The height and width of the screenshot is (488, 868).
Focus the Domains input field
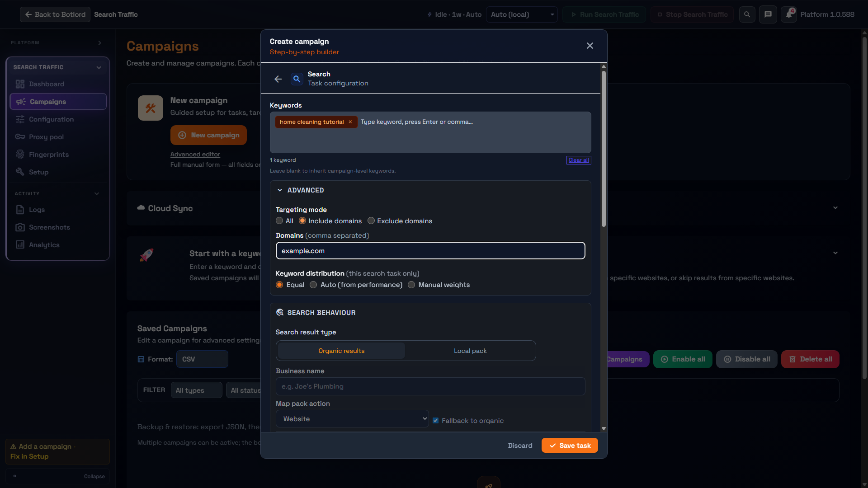point(430,251)
